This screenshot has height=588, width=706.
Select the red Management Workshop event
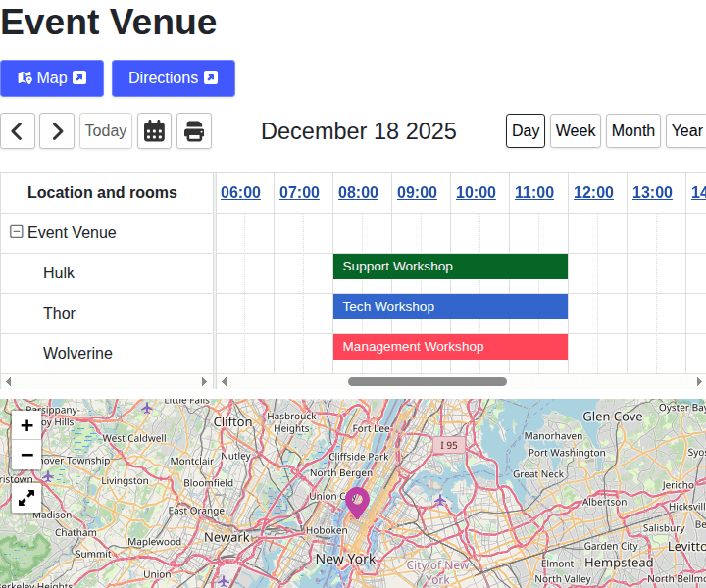coord(450,347)
